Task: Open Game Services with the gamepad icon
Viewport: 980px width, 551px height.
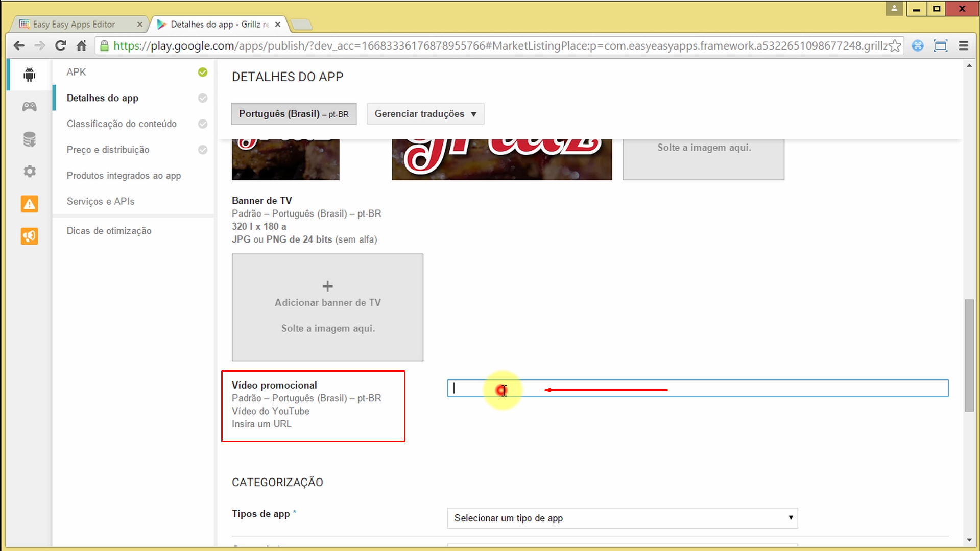Action: pyautogui.click(x=29, y=106)
